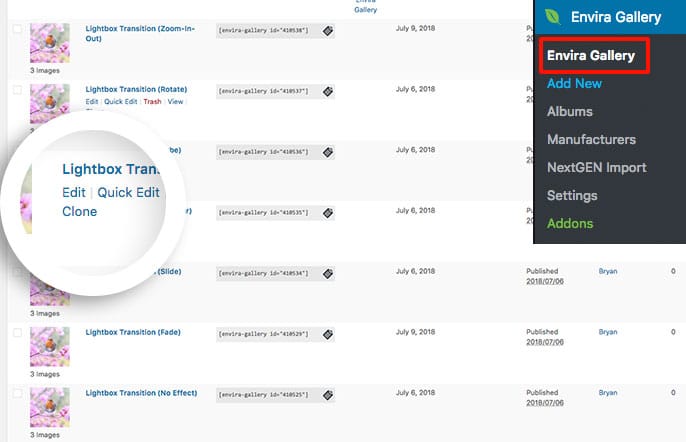Tick checkbox for Lightbox Transition (Rotate)
The image size is (686, 442).
(17, 90)
